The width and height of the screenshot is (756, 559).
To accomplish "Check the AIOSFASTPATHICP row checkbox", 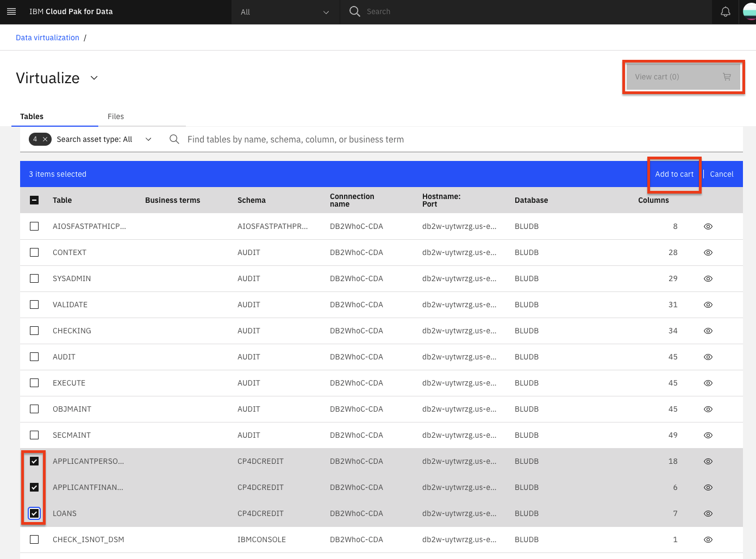I will 34,226.
